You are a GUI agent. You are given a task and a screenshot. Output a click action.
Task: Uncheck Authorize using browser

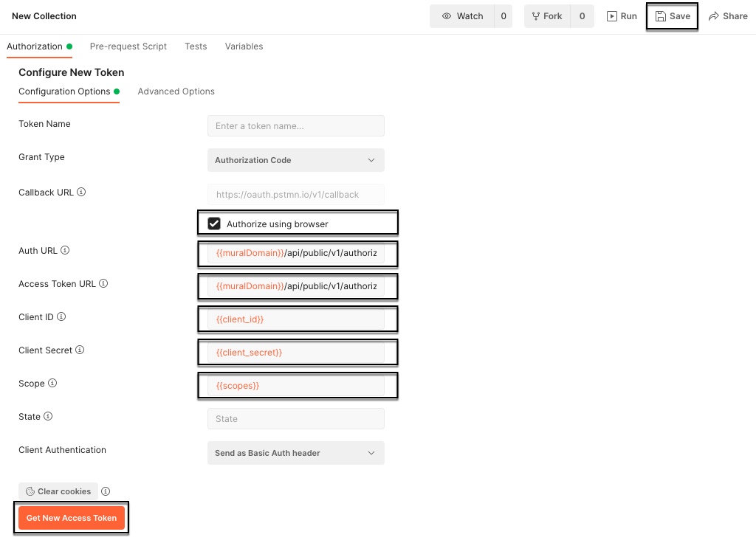pos(214,223)
